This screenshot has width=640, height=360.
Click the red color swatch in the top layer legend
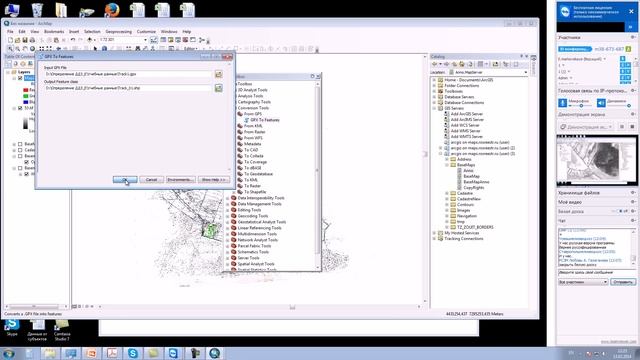click(26, 90)
